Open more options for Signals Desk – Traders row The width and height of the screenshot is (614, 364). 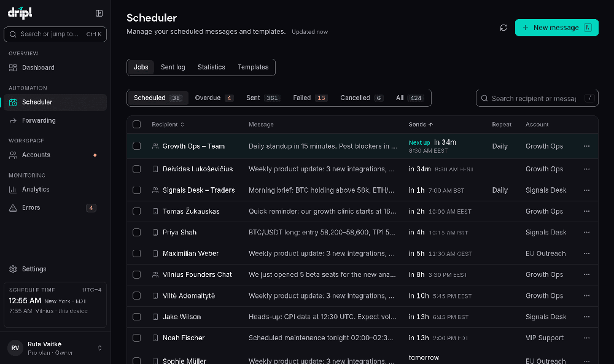coord(586,190)
